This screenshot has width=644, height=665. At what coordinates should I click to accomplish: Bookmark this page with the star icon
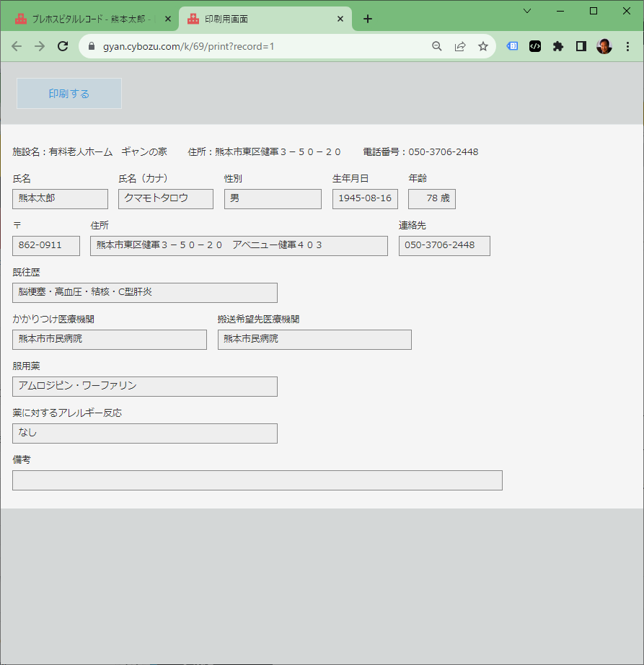483,46
